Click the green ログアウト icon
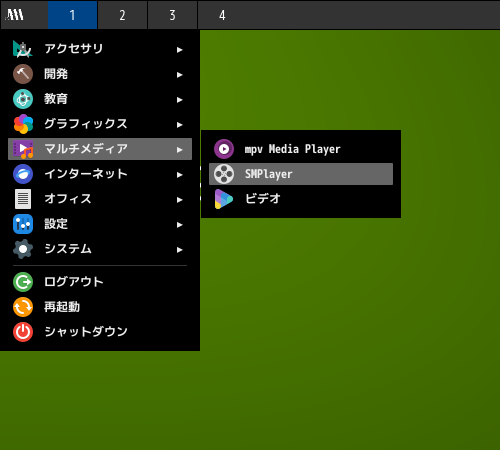The height and width of the screenshot is (450, 500). tap(23, 282)
